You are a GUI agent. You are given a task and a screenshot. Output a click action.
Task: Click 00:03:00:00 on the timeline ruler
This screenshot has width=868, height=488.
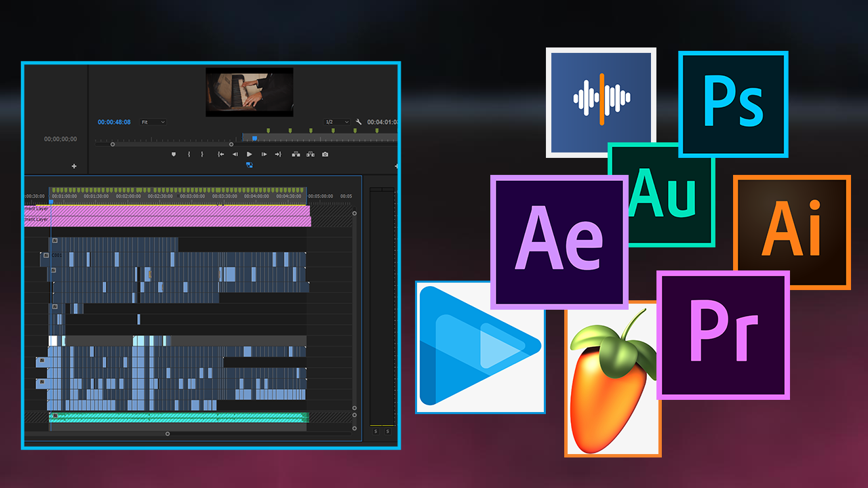pyautogui.click(x=192, y=196)
